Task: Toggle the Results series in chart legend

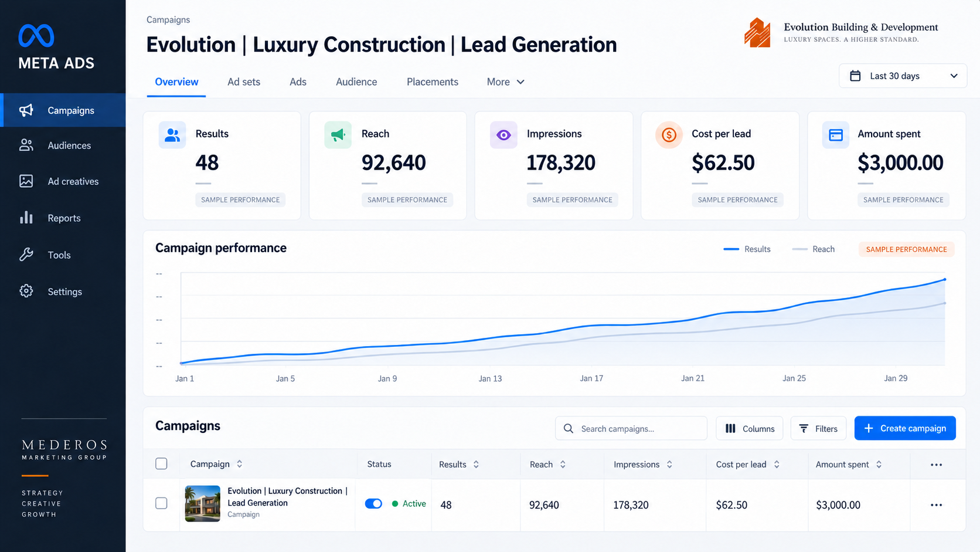Action: (747, 249)
